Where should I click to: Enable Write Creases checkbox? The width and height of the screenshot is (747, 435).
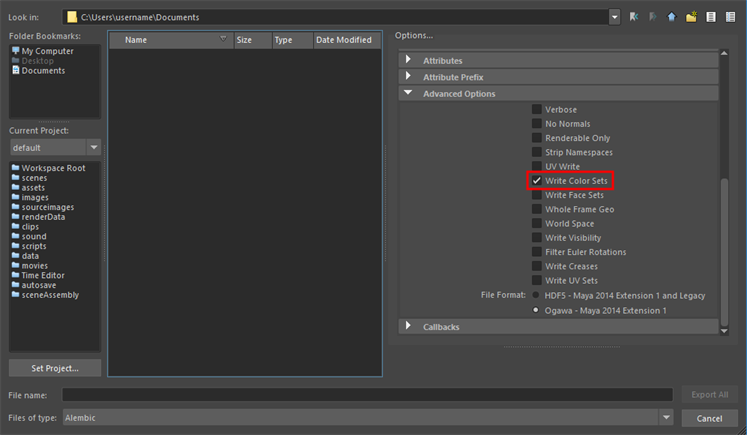tap(536, 266)
